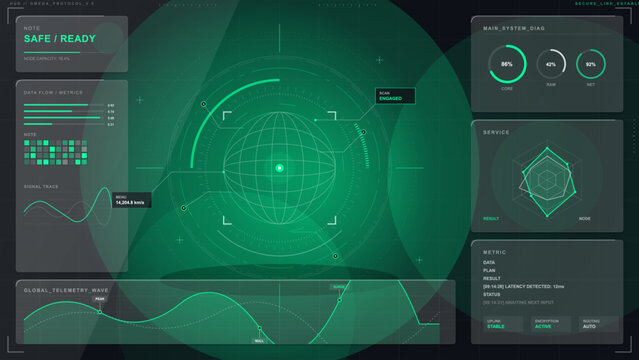Select the DATA row in Metric panel

pyautogui.click(x=489, y=263)
